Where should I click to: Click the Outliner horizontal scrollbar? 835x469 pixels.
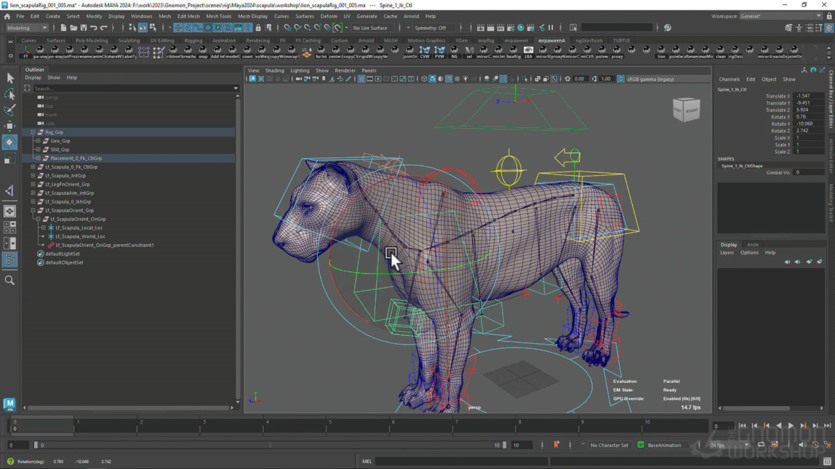pyautogui.click(x=128, y=408)
